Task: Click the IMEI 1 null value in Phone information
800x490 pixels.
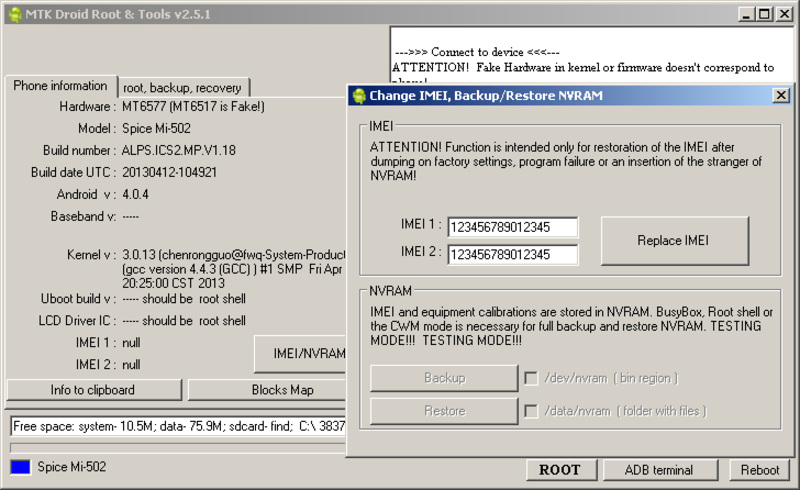Action: click(131, 343)
